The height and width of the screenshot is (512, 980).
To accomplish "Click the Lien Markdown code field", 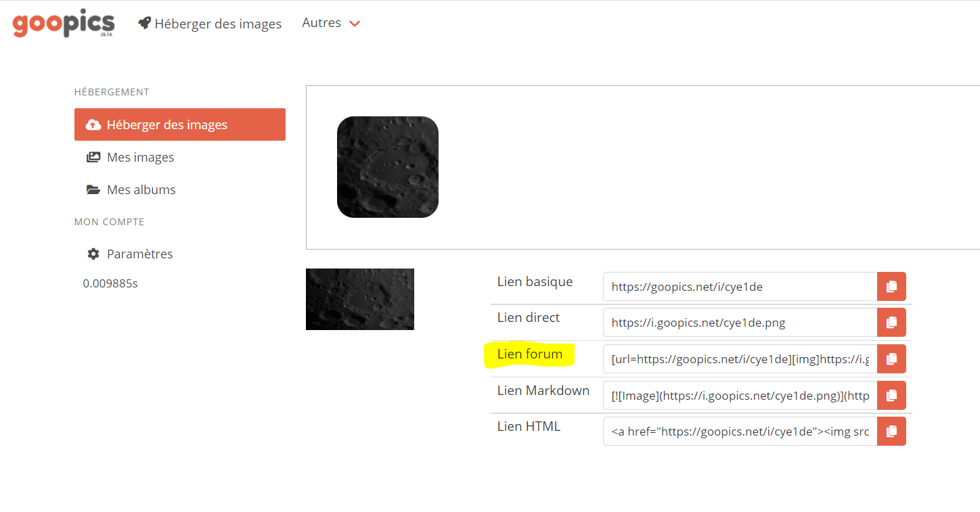I will 740,395.
